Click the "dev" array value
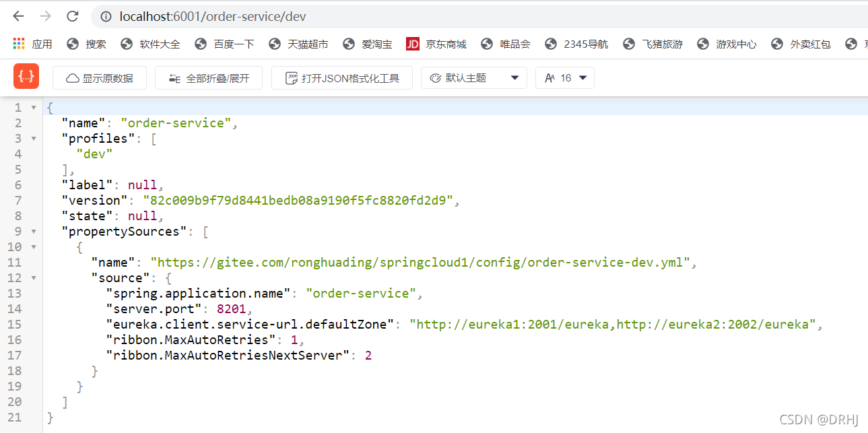Image resolution: width=868 pixels, height=433 pixels. [x=94, y=154]
